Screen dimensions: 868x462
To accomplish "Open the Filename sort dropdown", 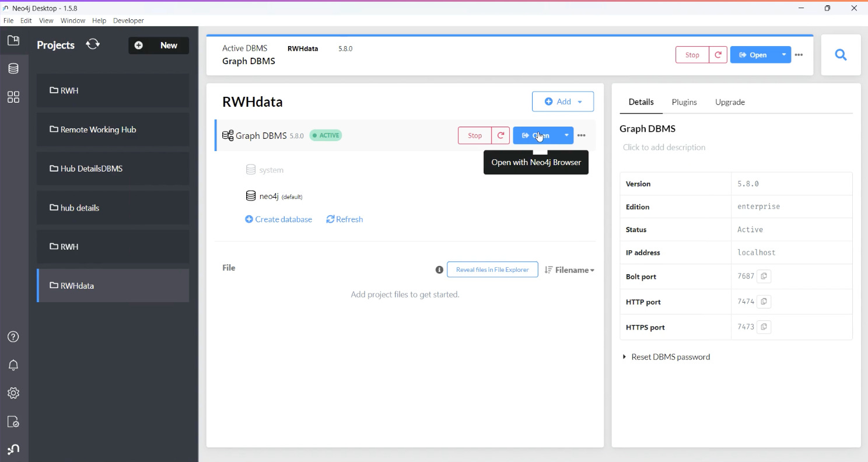I will pyautogui.click(x=569, y=269).
